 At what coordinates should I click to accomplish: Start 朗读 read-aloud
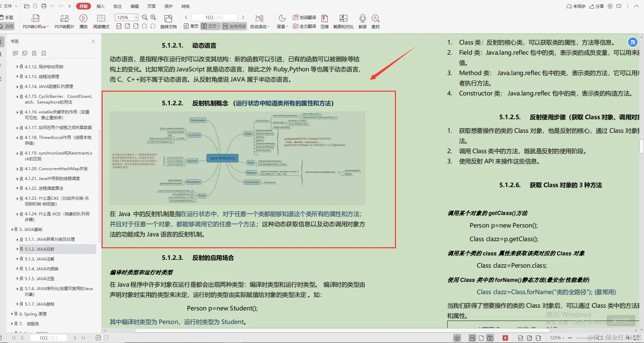tap(362, 21)
